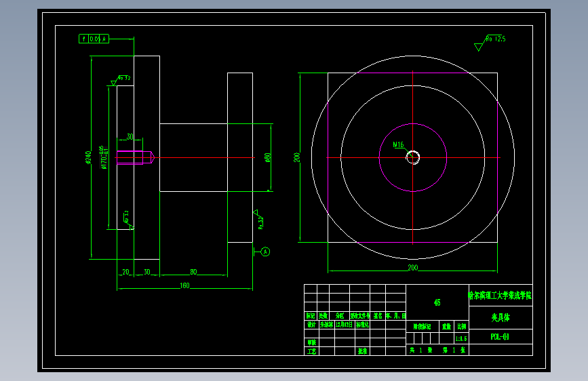Select the ø170 toleranced diameter dimension
This screenshot has width=588, height=381.
[103, 157]
